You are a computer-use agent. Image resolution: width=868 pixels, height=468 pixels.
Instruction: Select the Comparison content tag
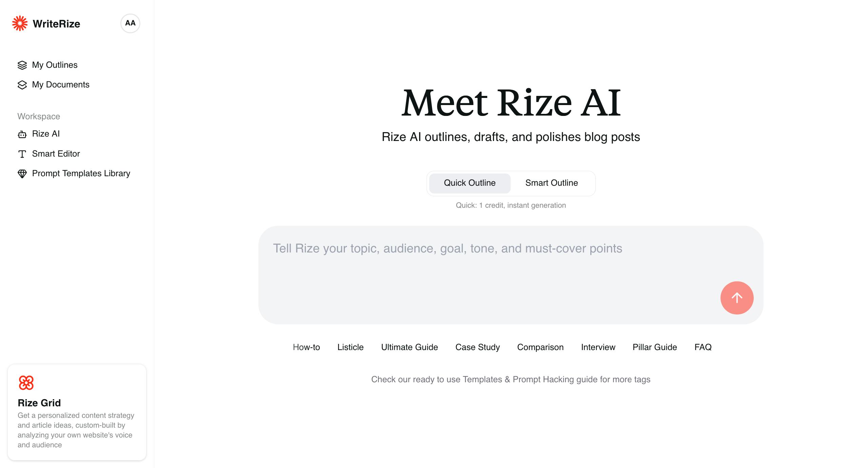pos(540,347)
